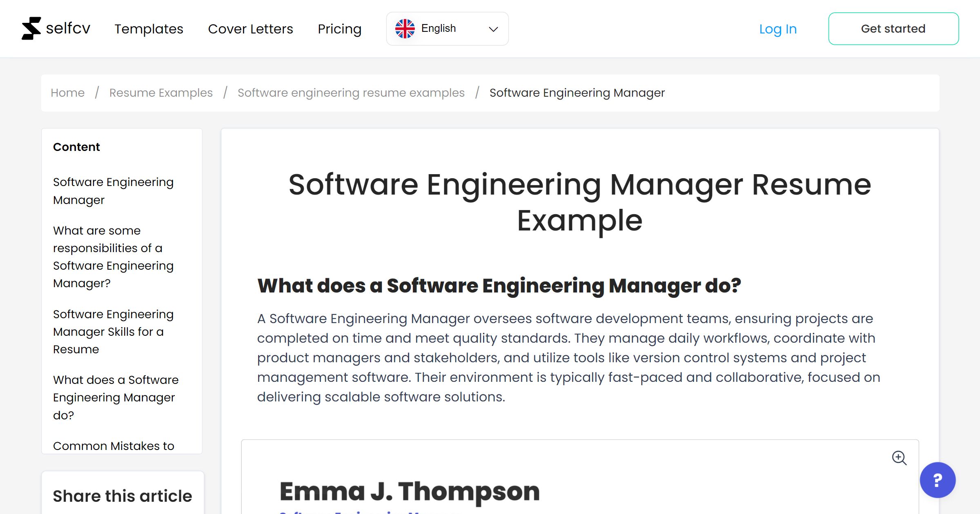Open Resume Examples breadcrumb link
980x514 pixels.
coord(161,93)
